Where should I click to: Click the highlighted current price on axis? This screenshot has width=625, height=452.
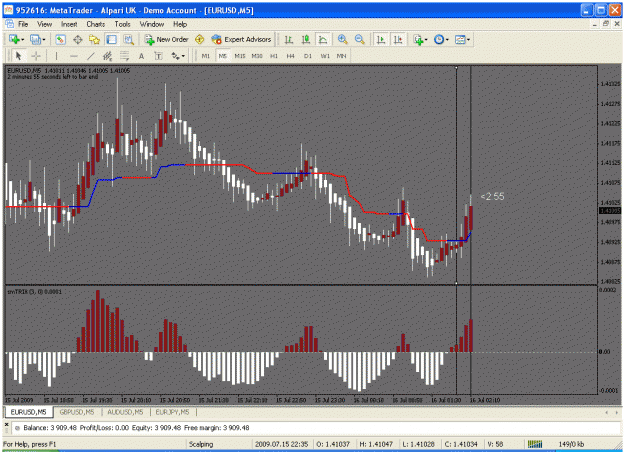[x=610, y=210]
